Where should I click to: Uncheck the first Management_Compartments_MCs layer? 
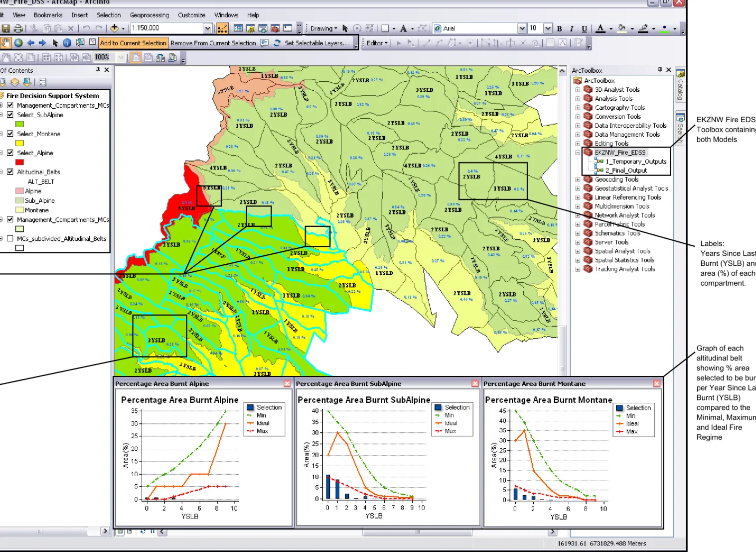tap(10, 105)
